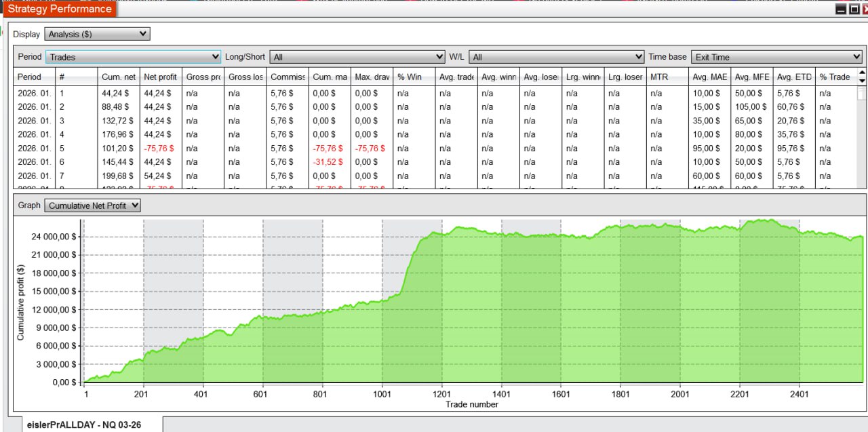Sort by the Commission column header
Screen dimensions: 868x432
[288, 77]
